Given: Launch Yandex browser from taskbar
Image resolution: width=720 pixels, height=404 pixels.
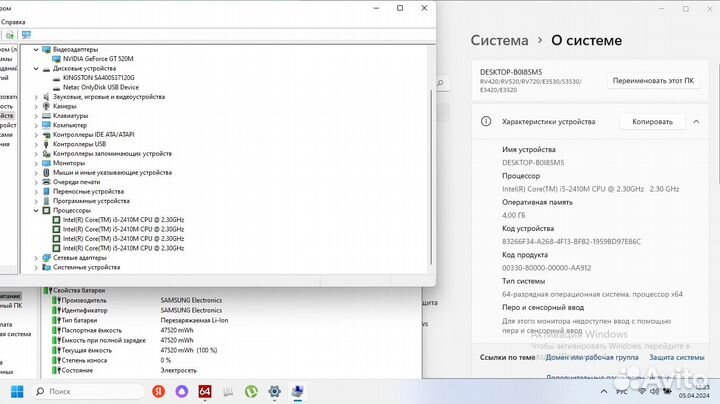Looking at the screenshot, I should 158,392.
